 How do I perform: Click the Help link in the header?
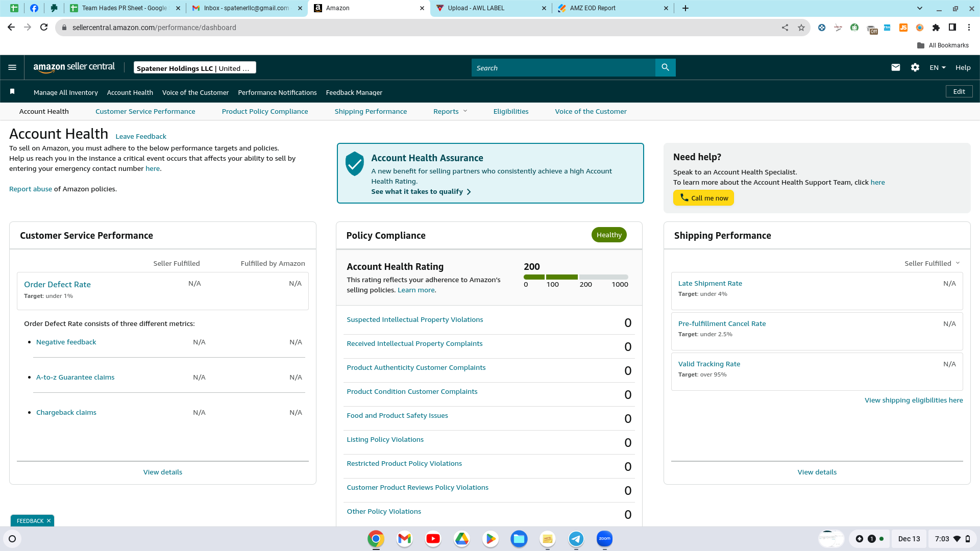point(963,67)
